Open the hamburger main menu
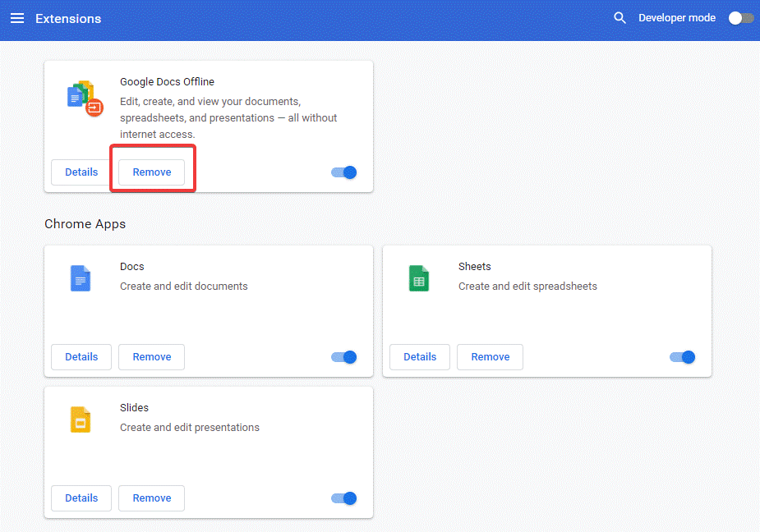 coord(17,18)
